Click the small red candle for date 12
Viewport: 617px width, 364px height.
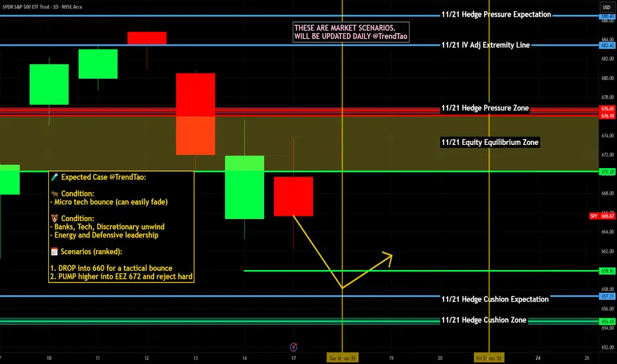147,38
